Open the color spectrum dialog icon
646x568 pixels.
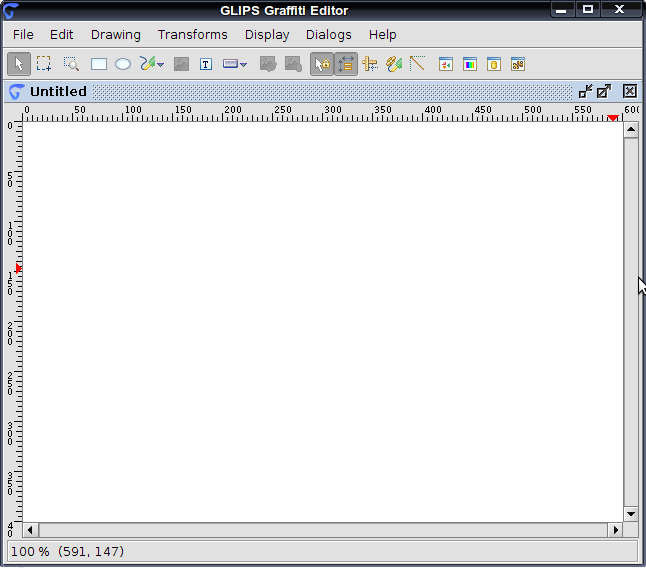pos(470,64)
